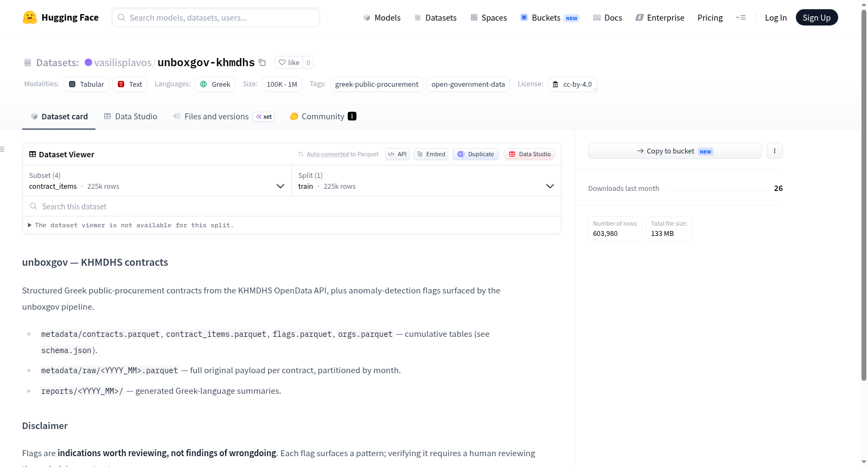Image resolution: width=868 pixels, height=467 pixels.
Task: Click the Sign Up button
Action: pos(816,17)
